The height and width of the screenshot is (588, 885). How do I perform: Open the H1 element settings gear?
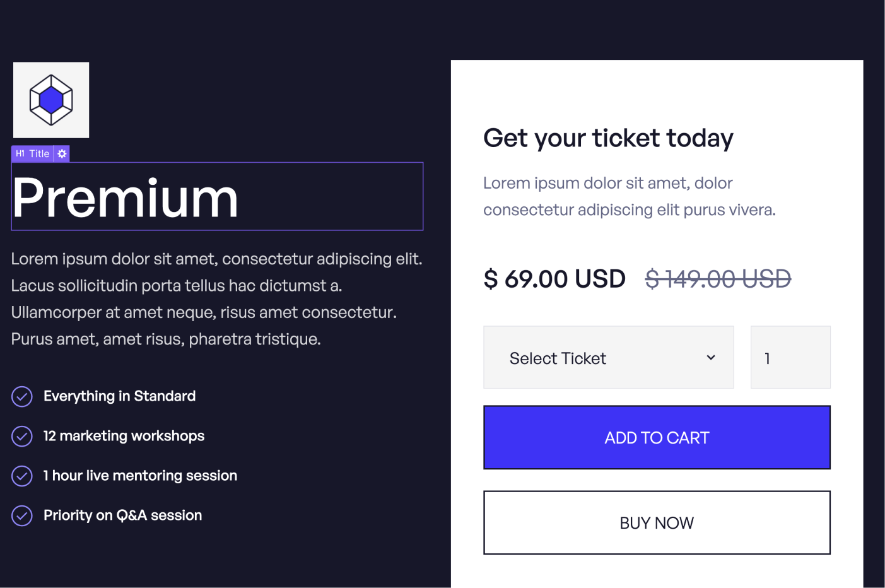point(62,153)
